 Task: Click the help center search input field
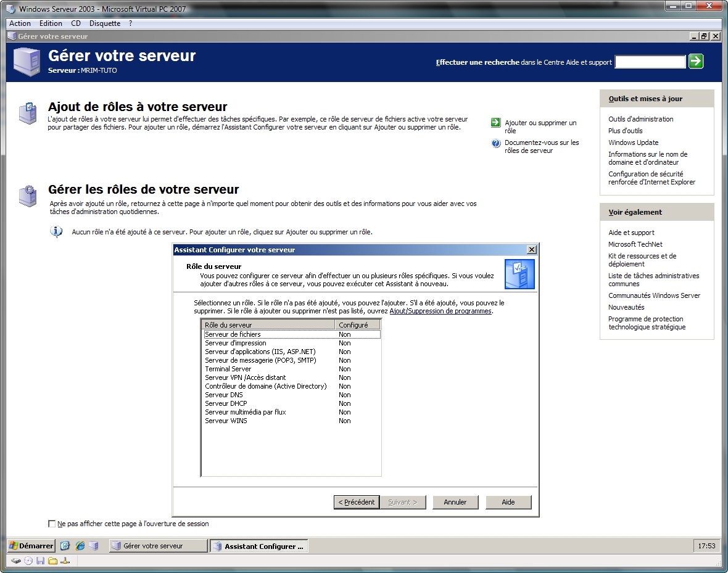[x=650, y=62]
